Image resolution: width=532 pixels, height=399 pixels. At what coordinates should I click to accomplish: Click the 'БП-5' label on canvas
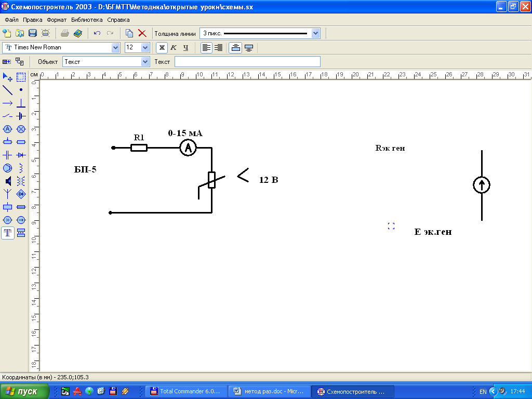pos(85,169)
